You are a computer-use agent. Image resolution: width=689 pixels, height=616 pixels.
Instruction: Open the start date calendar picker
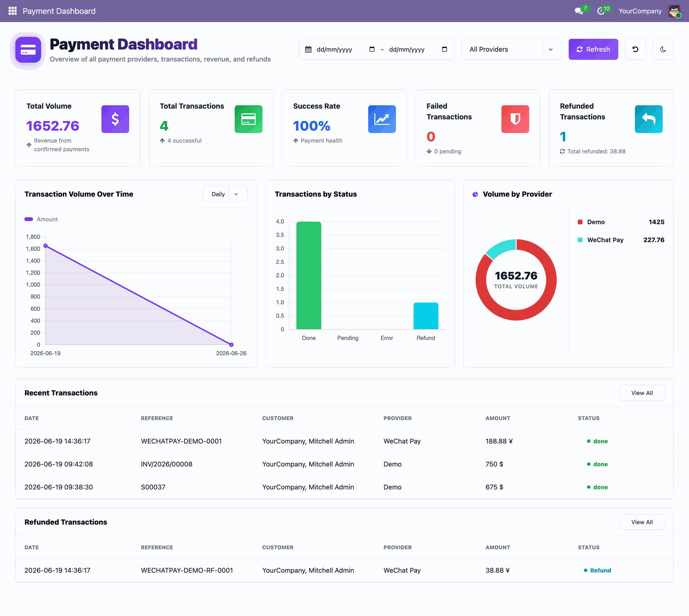click(372, 49)
